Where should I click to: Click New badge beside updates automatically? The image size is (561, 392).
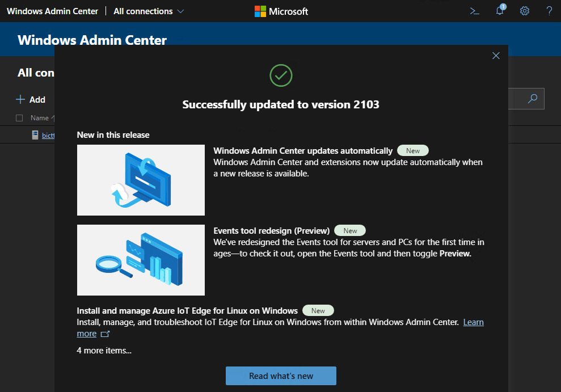click(413, 151)
